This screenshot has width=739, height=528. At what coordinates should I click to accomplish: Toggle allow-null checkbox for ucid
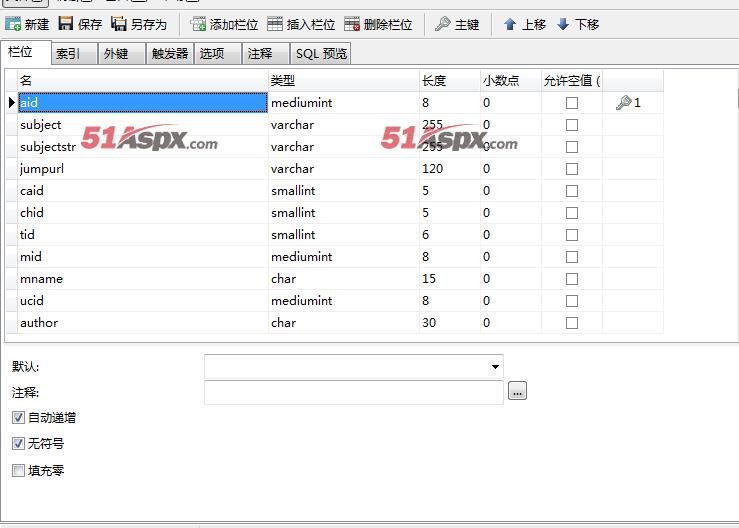(x=572, y=301)
